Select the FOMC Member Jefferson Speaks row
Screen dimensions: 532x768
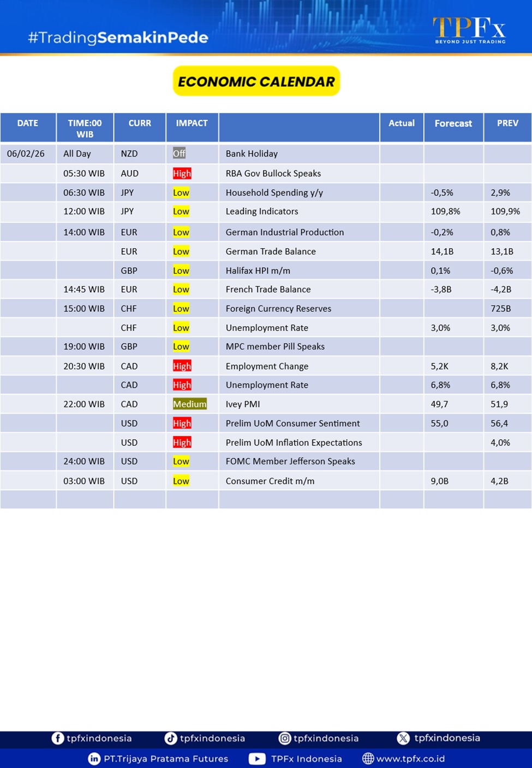[x=290, y=461]
